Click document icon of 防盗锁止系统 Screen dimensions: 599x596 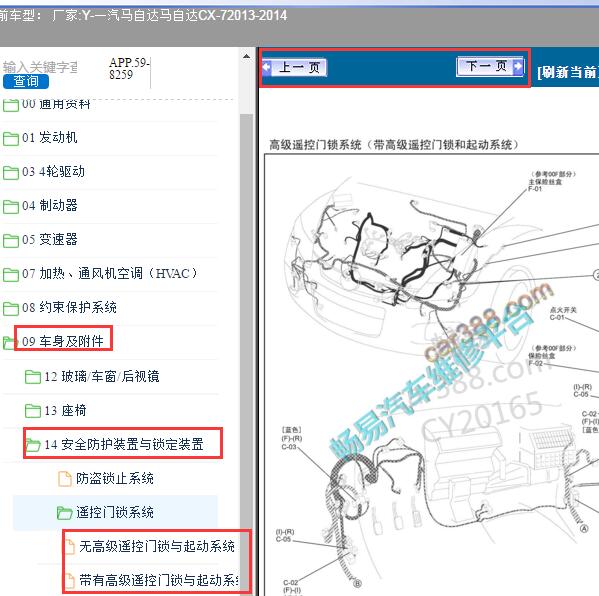tap(65, 479)
